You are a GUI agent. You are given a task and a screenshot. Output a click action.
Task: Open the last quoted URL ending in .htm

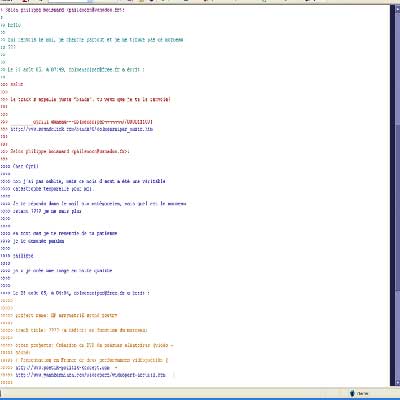pos(90,375)
